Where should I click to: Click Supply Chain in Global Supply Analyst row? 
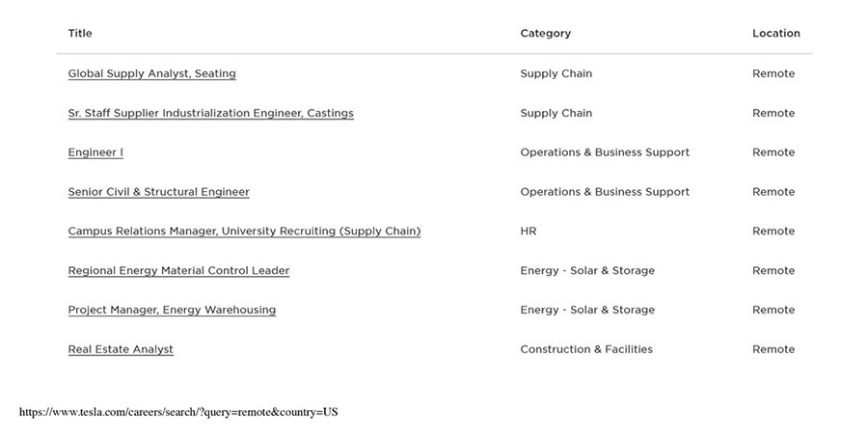pos(556,73)
